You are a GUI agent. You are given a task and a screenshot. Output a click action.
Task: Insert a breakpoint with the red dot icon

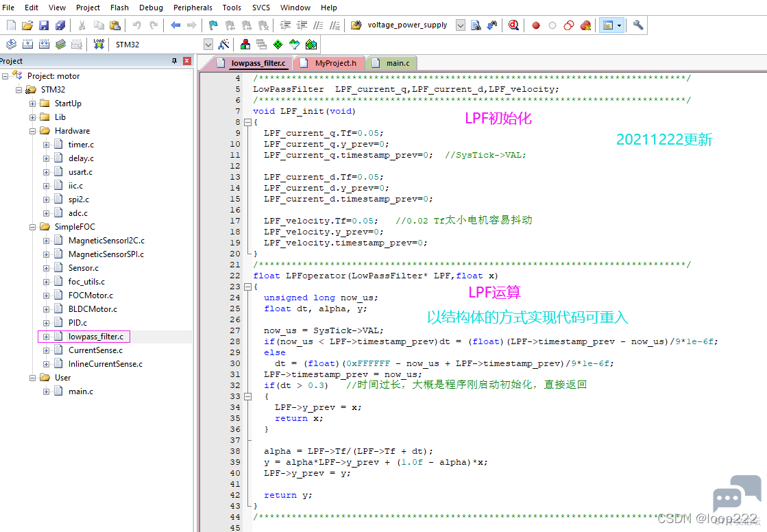536,25
